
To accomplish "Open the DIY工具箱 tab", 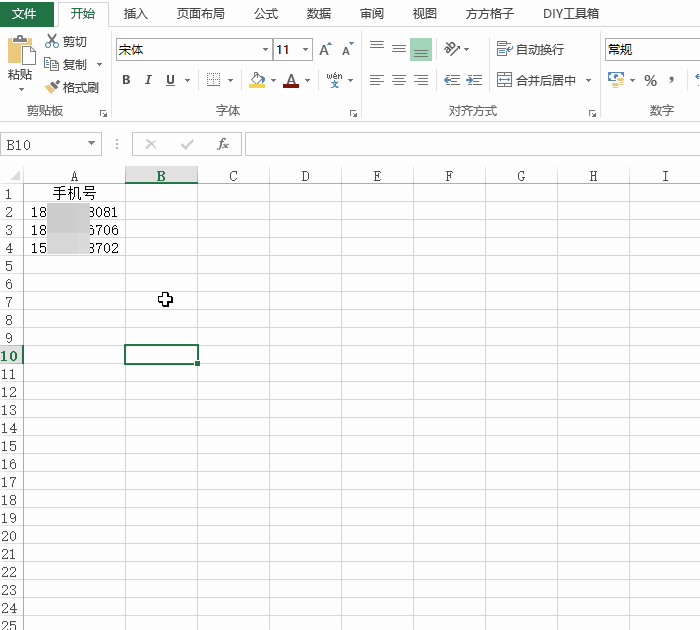I will (x=571, y=14).
